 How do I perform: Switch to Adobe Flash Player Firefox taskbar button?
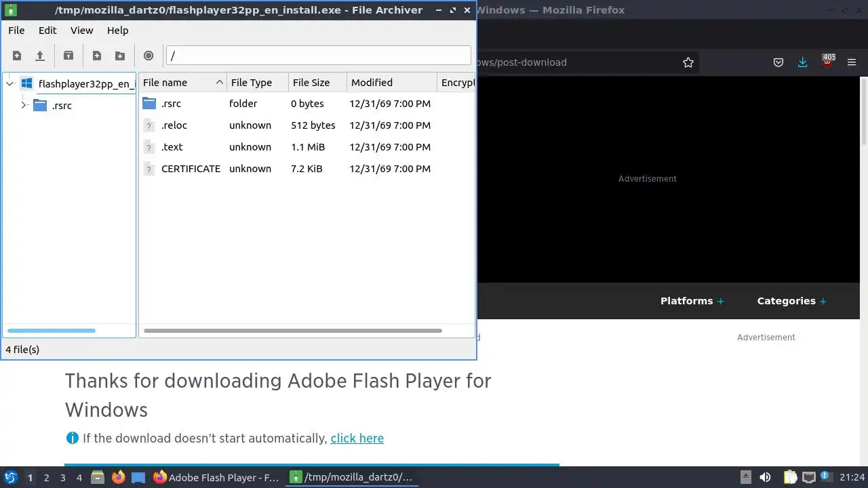[216, 478]
